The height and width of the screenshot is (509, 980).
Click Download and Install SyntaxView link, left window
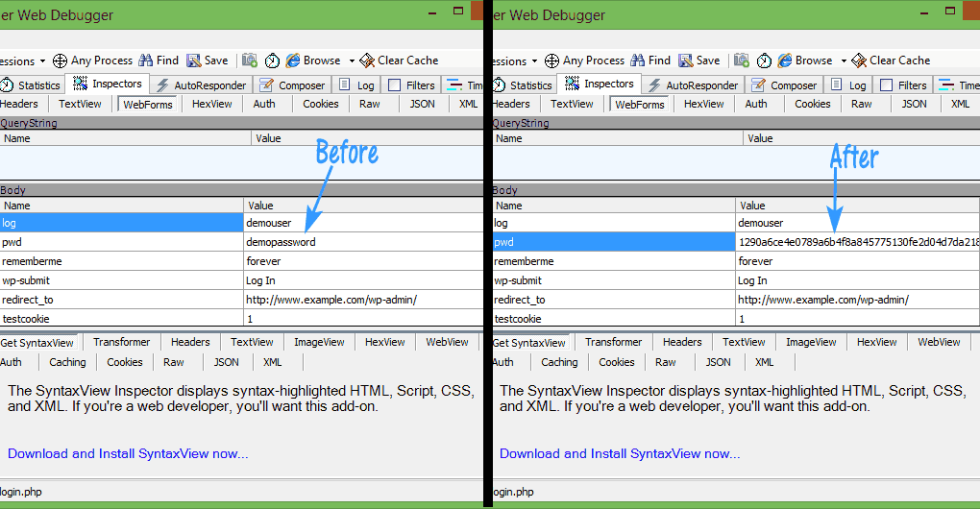[x=128, y=453]
